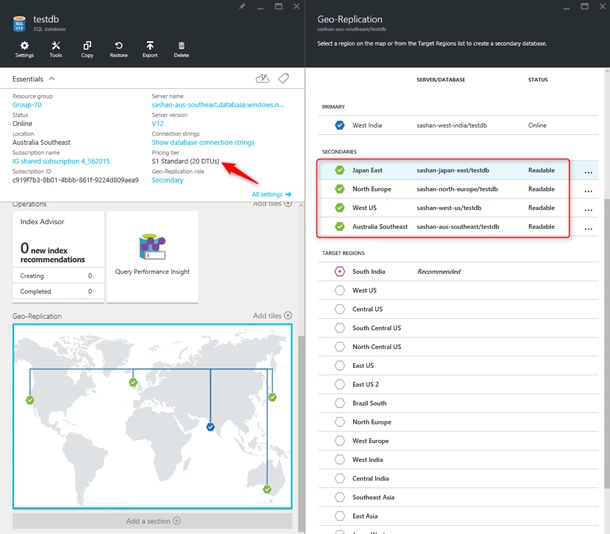Collapse the Essentials section
Viewport: 610px width, 534px height.
[x=51, y=79]
